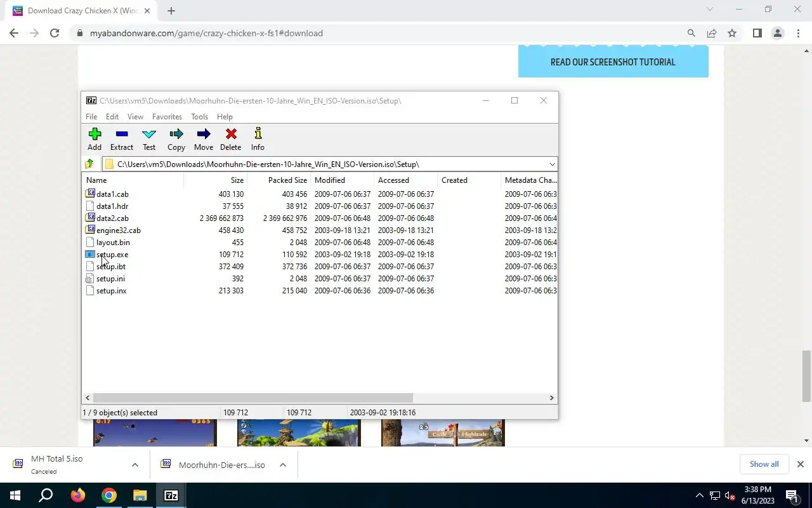Viewport: 812px width, 508px height.
Task: Click the Delete toolbar icon
Action: point(231,134)
